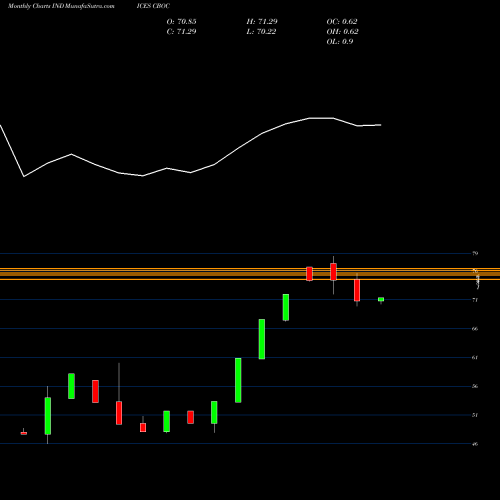Image resolution: width=500 pixels, height=500 pixels.
Task: Click the 71 price axis label
Action: [x=475, y=300]
